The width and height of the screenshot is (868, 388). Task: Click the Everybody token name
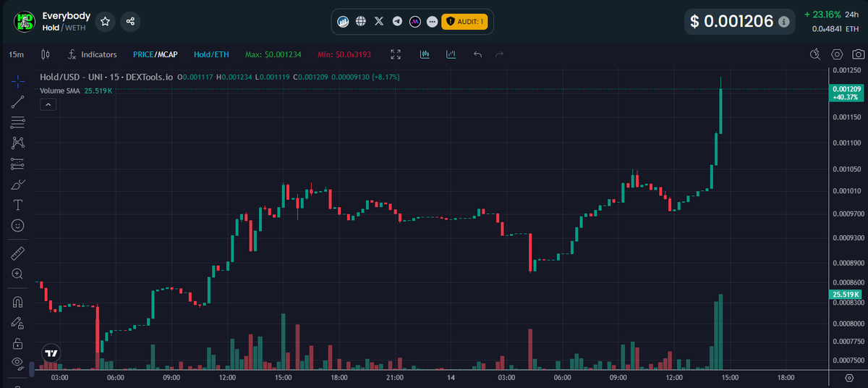pyautogui.click(x=67, y=15)
